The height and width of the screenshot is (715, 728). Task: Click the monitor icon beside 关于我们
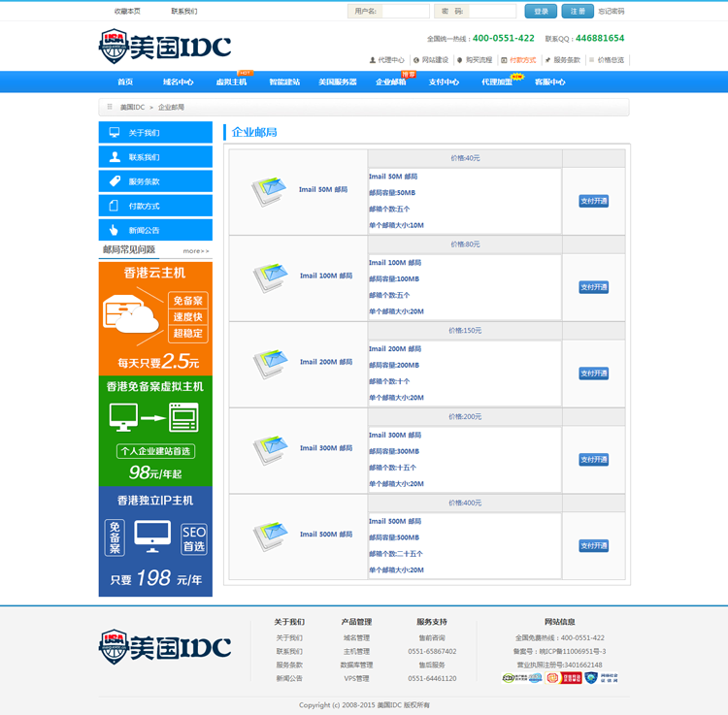pos(115,132)
